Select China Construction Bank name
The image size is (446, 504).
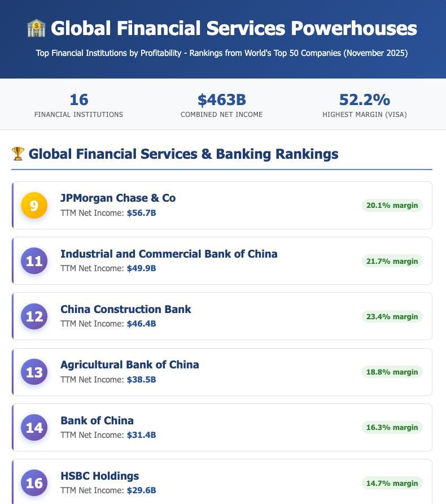(126, 309)
